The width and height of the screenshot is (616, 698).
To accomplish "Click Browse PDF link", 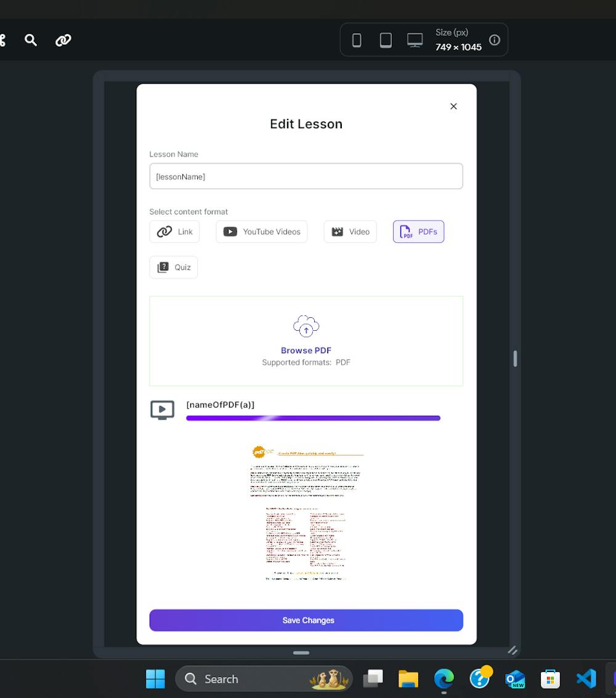I will pyautogui.click(x=306, y=351).
